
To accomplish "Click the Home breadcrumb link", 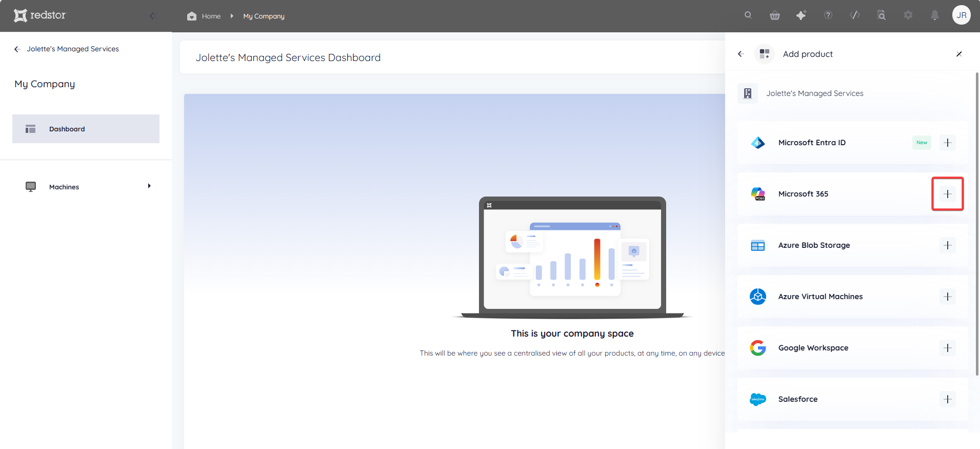I will pos(211,16).
